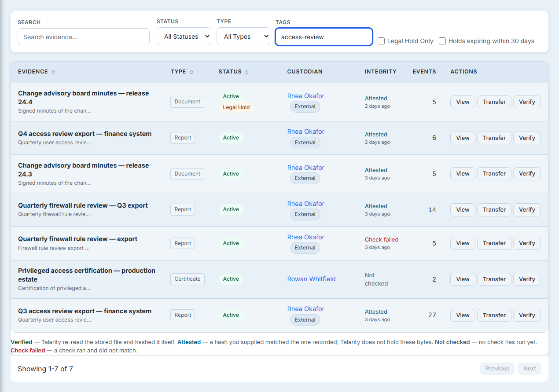The image size is (559, 392).
Task: Focus the Search evidence input field
Action: [x=84, y=37]
